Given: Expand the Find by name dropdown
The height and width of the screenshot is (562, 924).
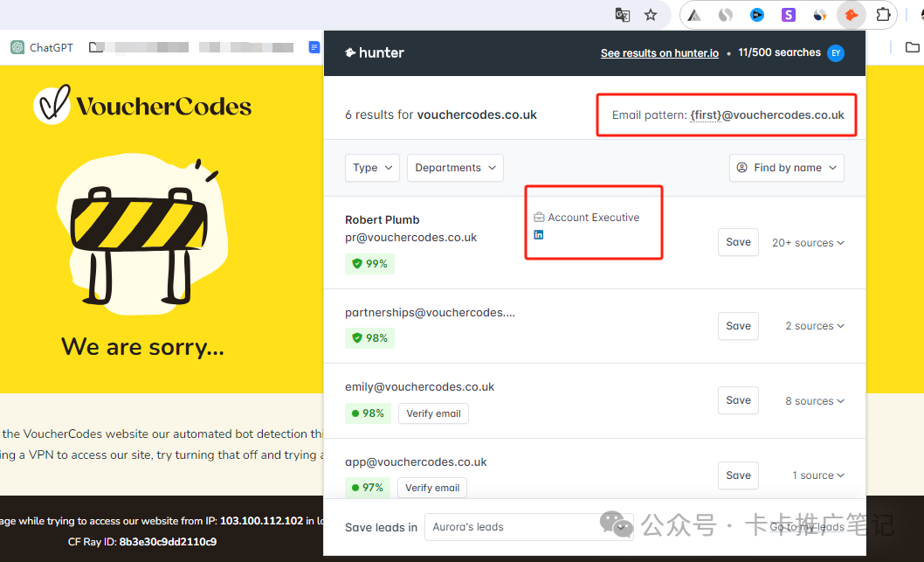Looking at the screenshot, I should click(x=787, y=168).
